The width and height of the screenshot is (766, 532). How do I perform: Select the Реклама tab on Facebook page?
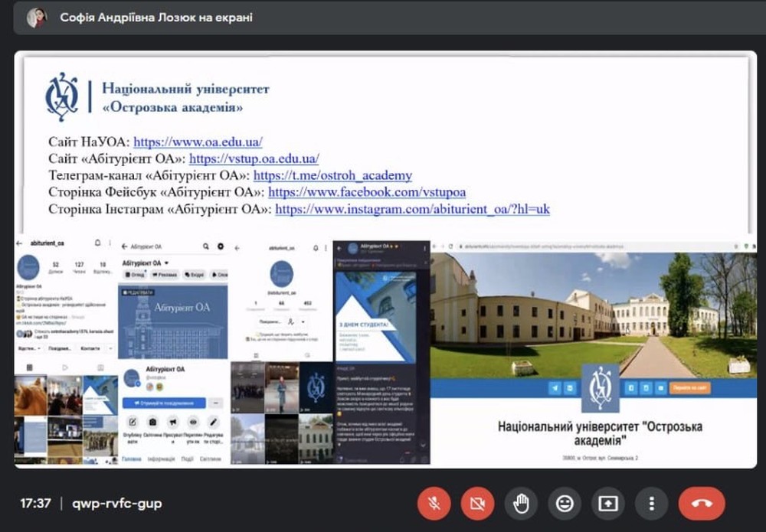click(164, 275)
